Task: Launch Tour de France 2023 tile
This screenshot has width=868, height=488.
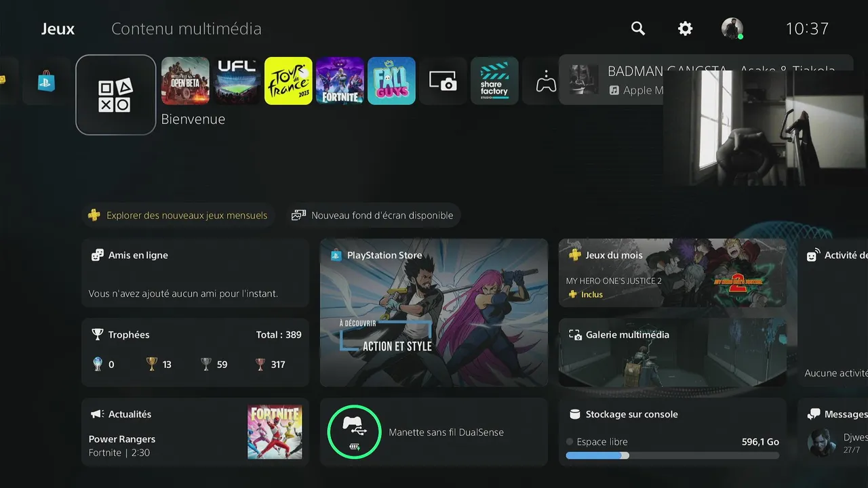Action: [288, 81]
